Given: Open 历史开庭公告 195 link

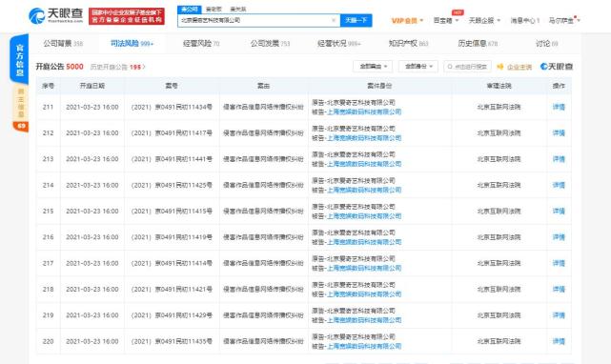Looking at the screenshot, I should tap(117, 67).
